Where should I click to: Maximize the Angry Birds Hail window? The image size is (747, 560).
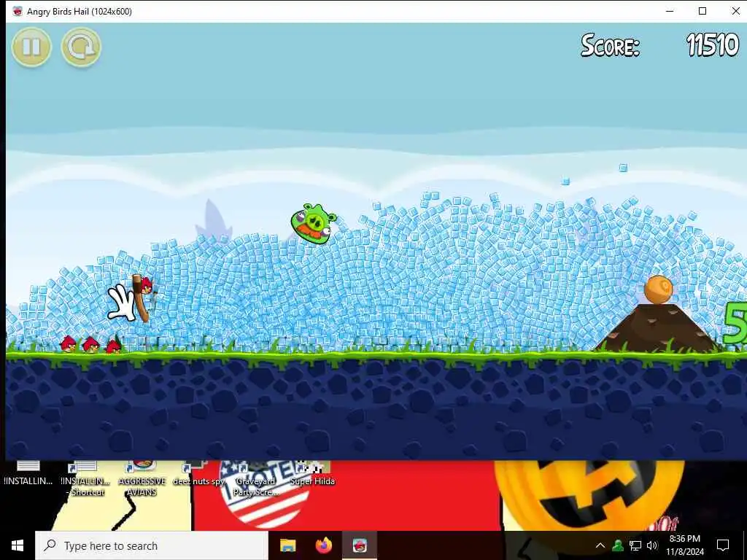click(703, 11)
